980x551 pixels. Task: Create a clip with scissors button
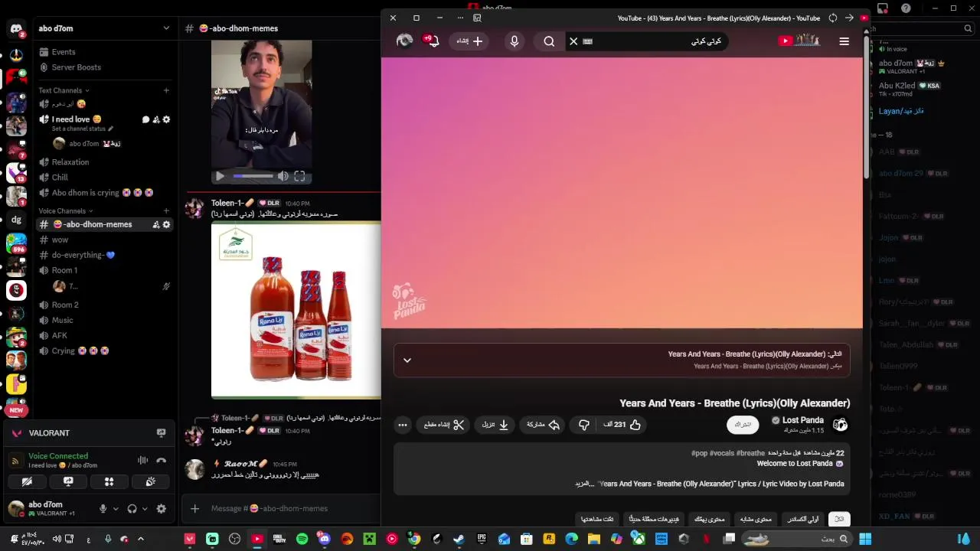(444, 425)
